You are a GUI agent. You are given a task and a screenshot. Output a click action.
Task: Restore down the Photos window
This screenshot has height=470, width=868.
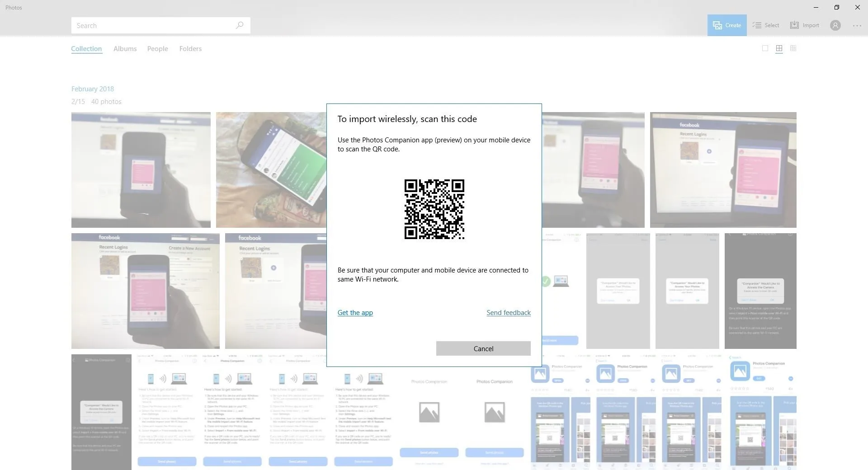(x=836, y=7)
